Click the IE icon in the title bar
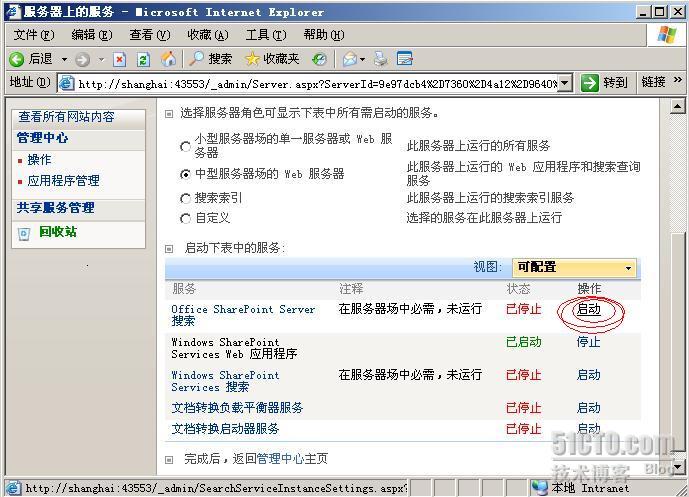The height and width of the screenshot is (497, 689). pos(13,11)
